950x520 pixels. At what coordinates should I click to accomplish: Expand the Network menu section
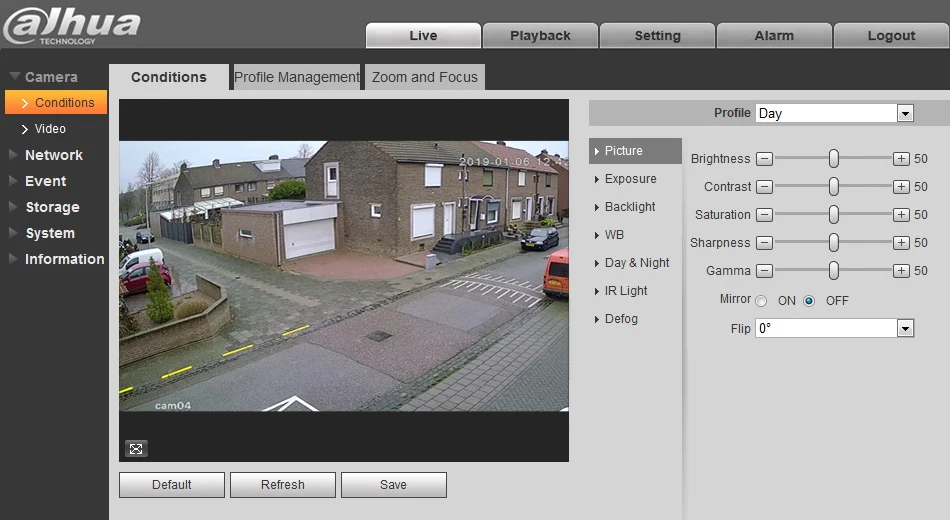pyautogui.click(x=53, y=155)
